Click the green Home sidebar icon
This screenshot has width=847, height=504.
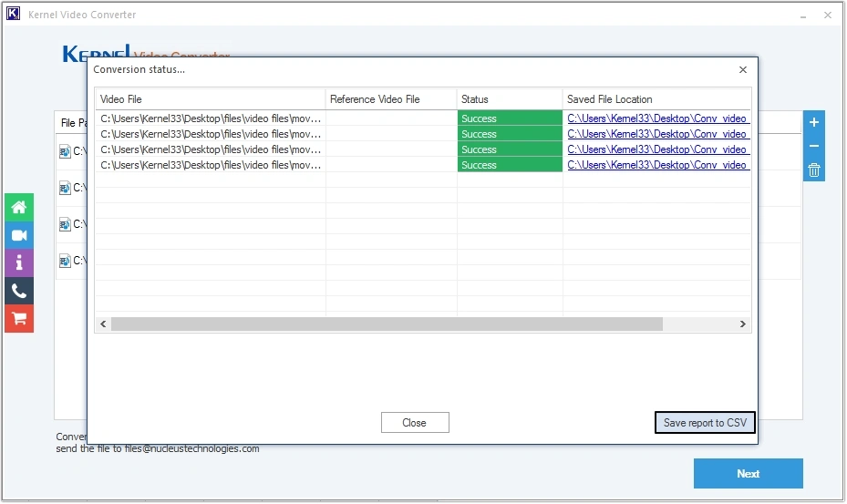pyautogui.click(x=18, y=207)
